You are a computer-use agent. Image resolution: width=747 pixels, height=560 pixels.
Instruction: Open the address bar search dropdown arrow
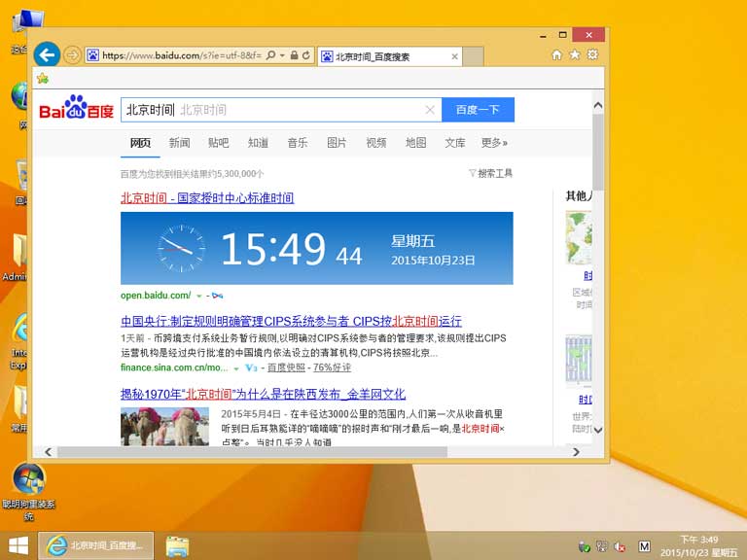pos(280,56)
